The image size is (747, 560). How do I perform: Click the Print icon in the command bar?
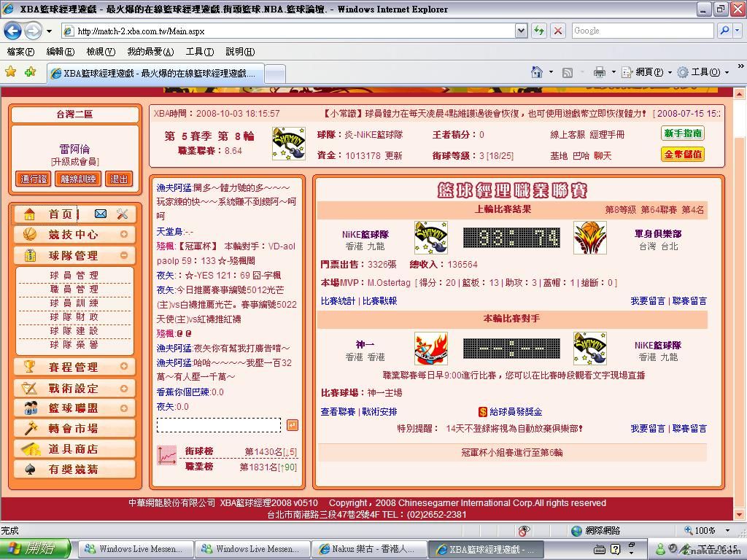[600, 72]
